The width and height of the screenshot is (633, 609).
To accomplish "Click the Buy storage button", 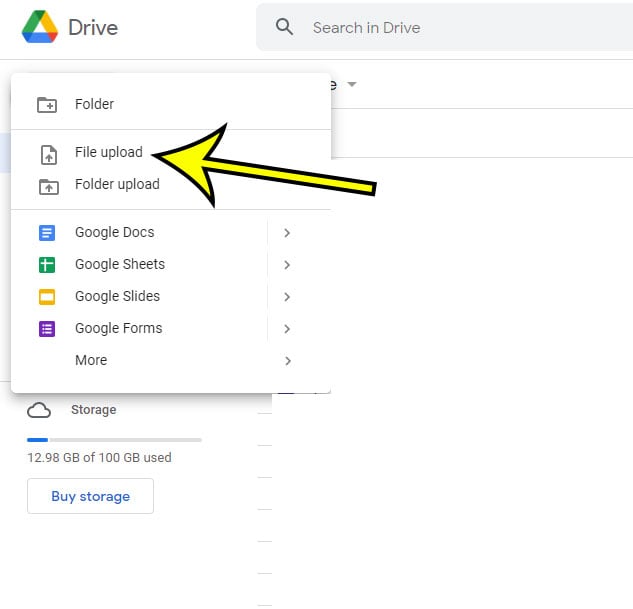I will [x=90, y=496].
